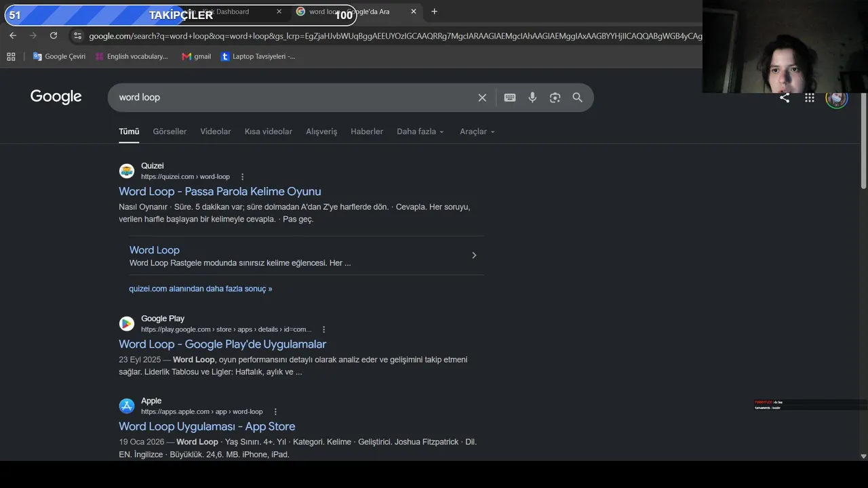Go to the Google homepage via logo
This screenshot has height=488, width=868.
click(56, 97)
